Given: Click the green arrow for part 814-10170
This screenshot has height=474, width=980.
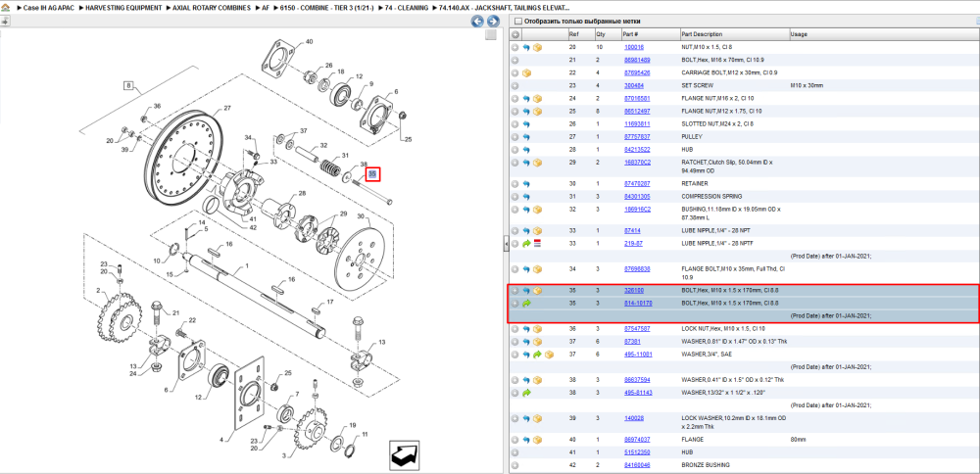Looking at the screenshot, I should click(x=526, y=304).
